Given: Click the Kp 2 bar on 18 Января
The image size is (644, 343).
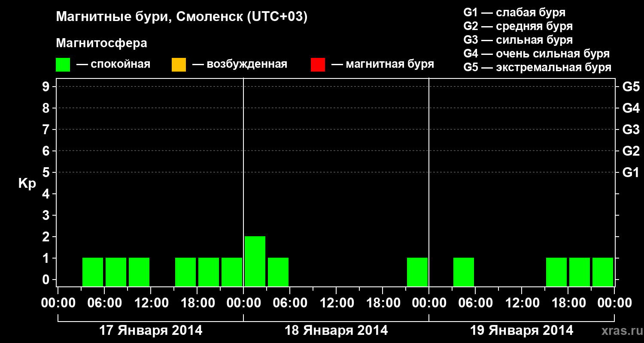Looking at the screenshot, I should click(255, 261).
